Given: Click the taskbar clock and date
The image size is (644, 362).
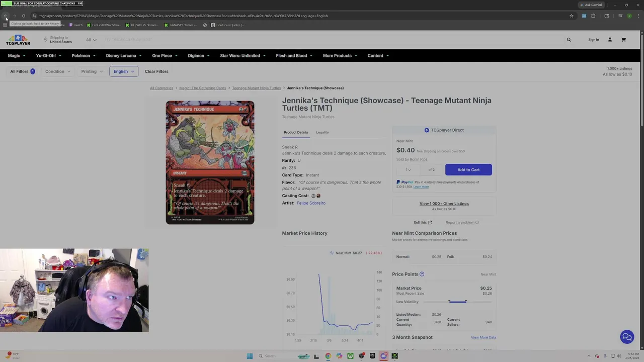Looking at the screenshot, I should pyautogui.click(x=632, y=356).
